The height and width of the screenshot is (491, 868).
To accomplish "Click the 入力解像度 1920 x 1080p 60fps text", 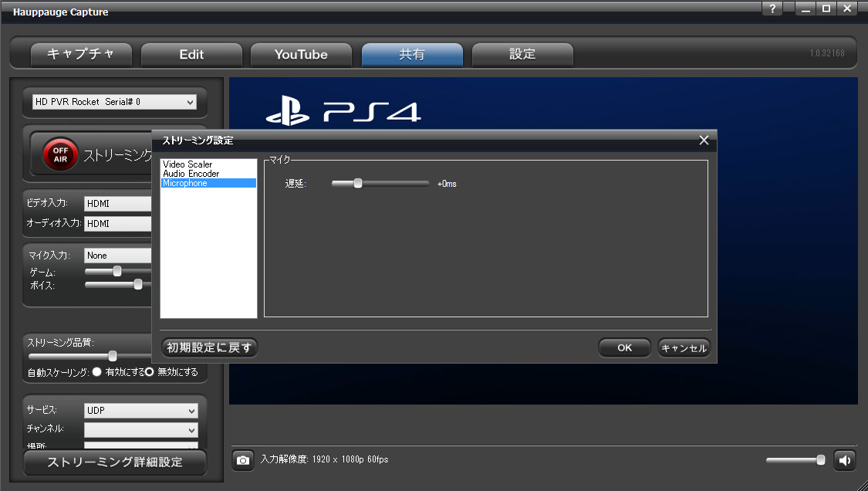I will 324,459.
